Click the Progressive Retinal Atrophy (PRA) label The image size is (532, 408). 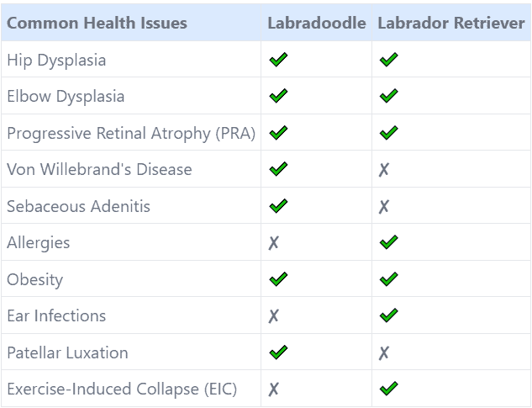[x=131, y=133]
